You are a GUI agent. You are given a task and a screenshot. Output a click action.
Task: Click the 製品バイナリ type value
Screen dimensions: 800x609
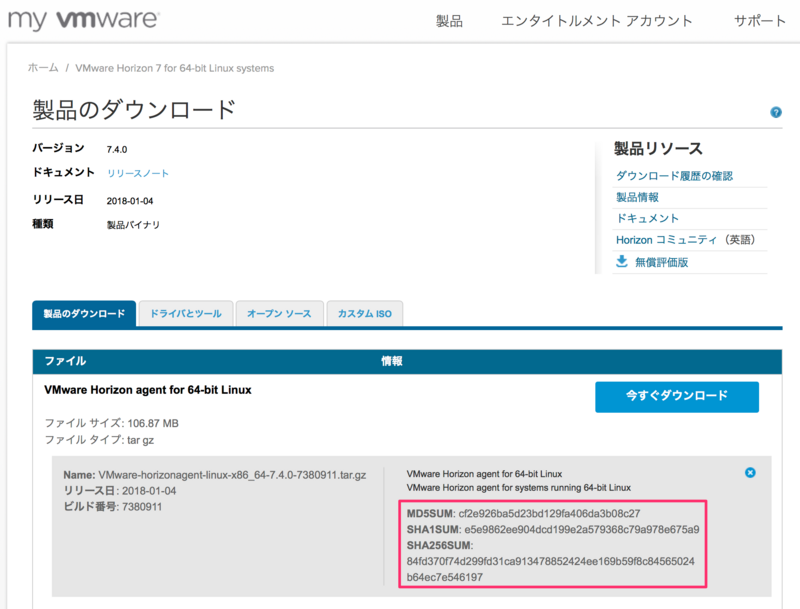pyautogui.click(x=133, y=225)
